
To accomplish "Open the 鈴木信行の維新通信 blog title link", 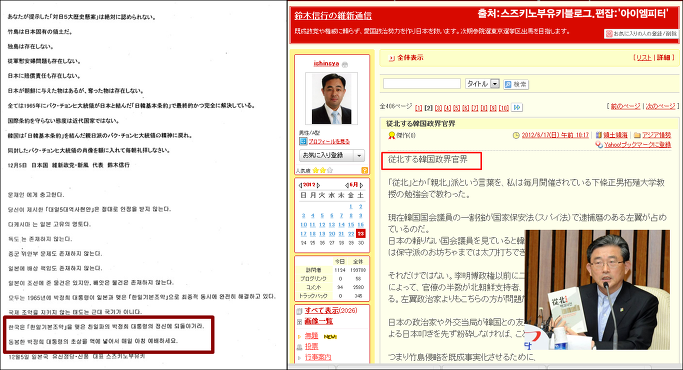I will point(333,16).
